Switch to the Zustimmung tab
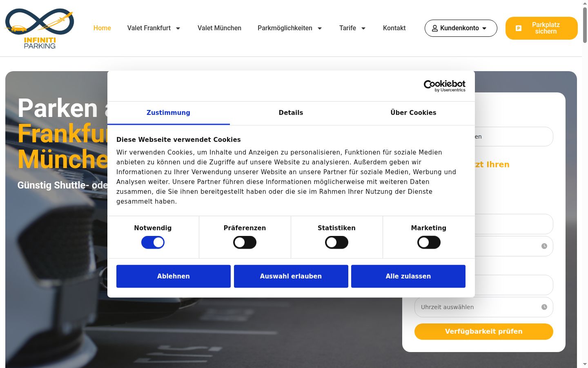Screen dimensions: 588x368 coord(168,113)
